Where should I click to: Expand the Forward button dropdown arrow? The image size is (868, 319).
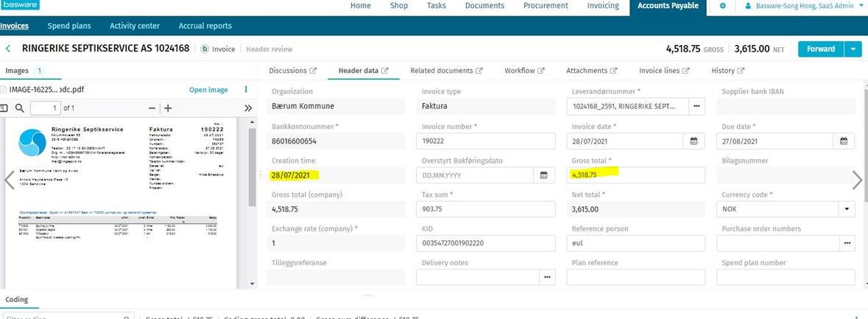coord(853,49)
